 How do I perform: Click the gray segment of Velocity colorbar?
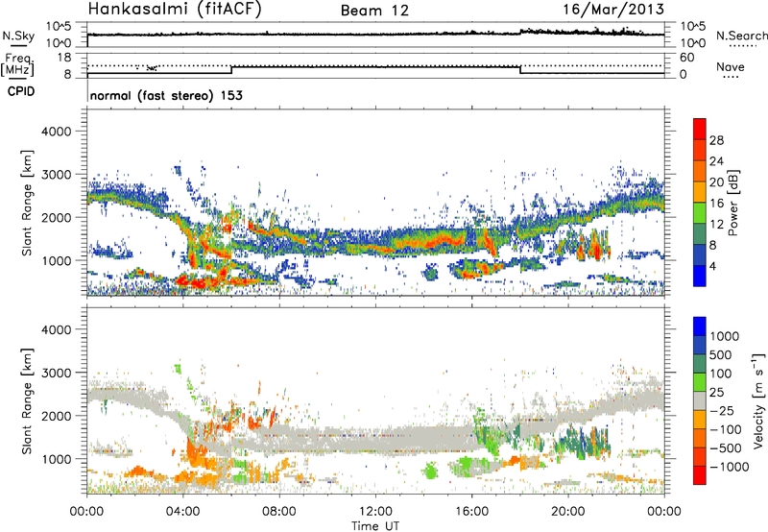pos(700,400)
